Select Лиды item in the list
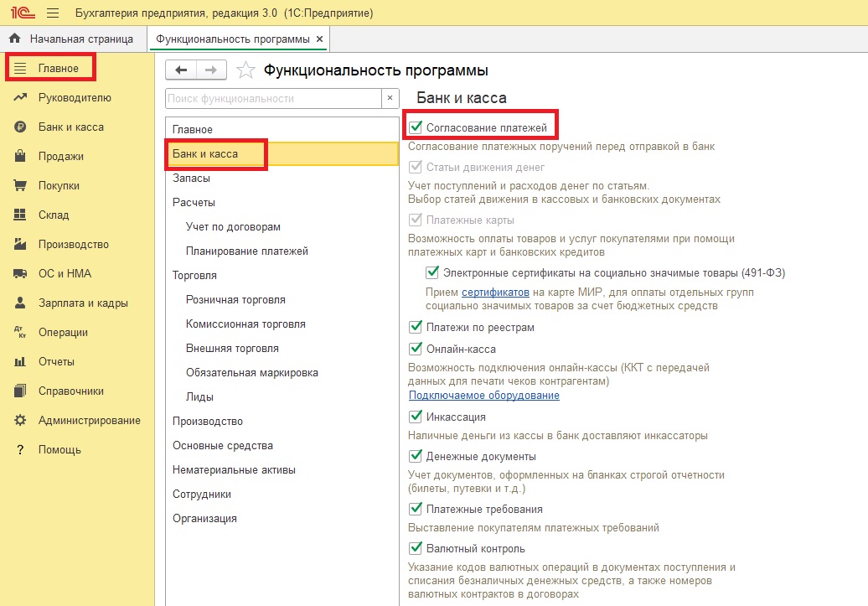This screenshot has width=868, height=606. (282, 397)
